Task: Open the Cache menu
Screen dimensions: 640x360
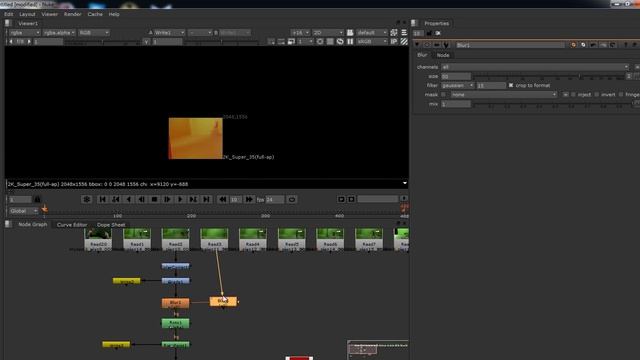Action: pos(95,14)
